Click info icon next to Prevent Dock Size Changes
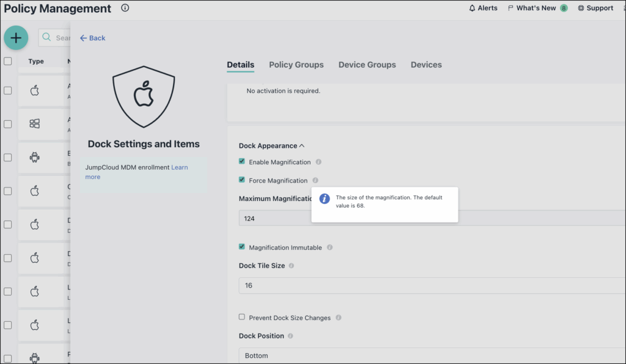Image resolution: width=626 pixels, height=364 pixels. click(339, 318)
